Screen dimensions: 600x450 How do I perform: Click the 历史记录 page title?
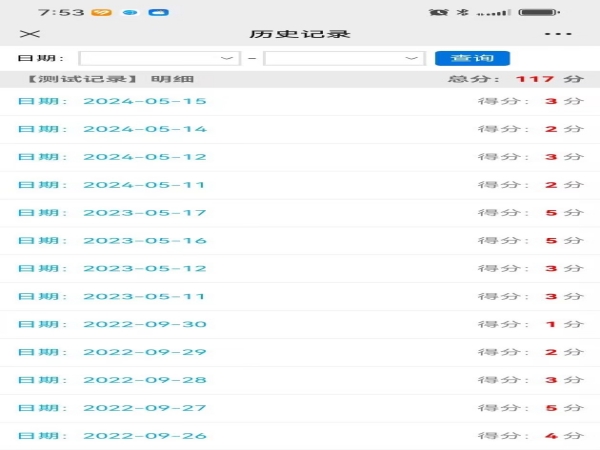(x=300, y=34)
